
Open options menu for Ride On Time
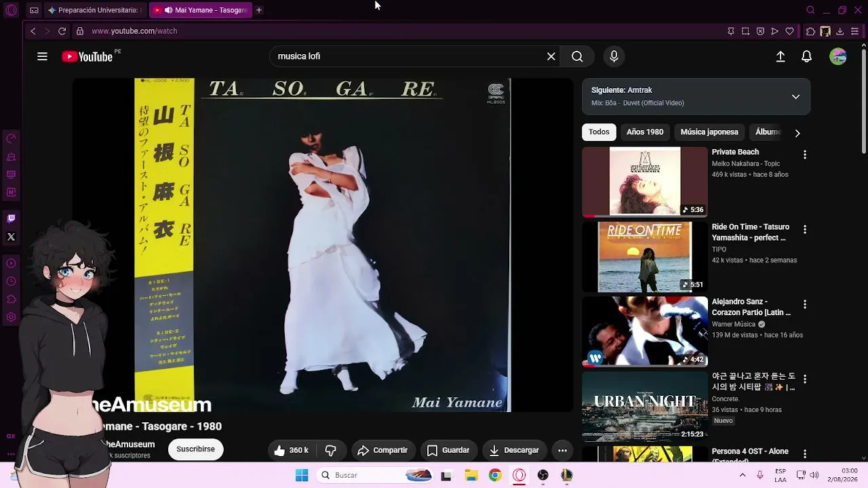805,230
